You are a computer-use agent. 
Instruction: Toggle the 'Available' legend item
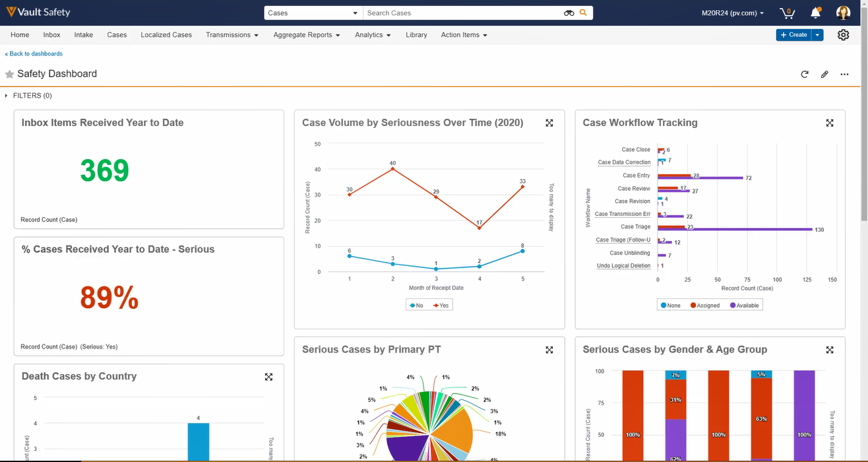click(x=743, y=306)
